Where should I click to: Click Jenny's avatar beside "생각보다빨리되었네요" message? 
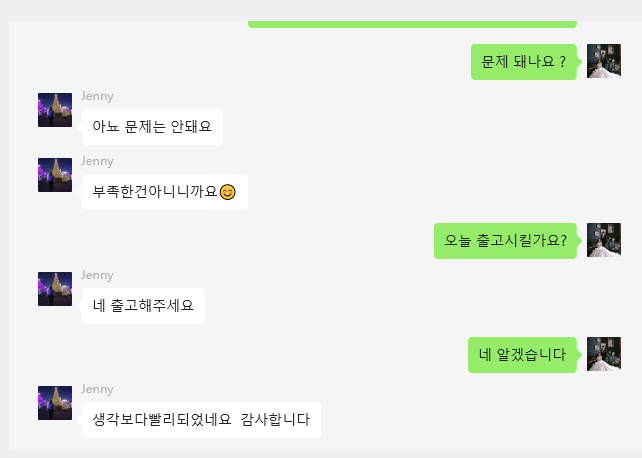click(x=55, y=403)
